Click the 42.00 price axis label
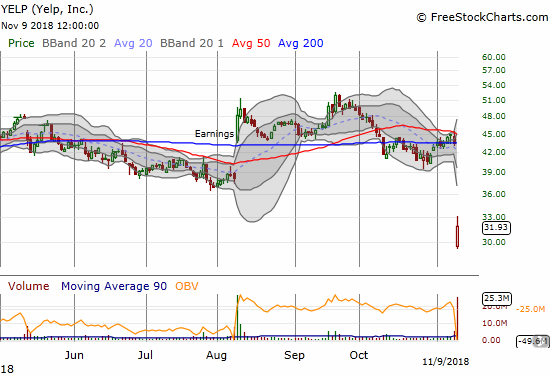 point(494,152)
